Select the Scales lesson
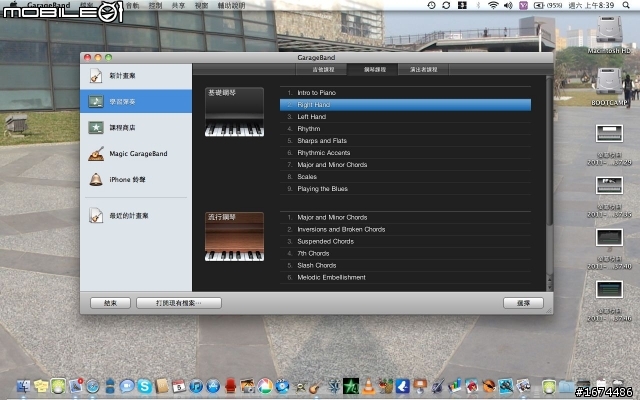Viewport: 640px width, 400px height. pyautogui.click(x=405, y=177)
